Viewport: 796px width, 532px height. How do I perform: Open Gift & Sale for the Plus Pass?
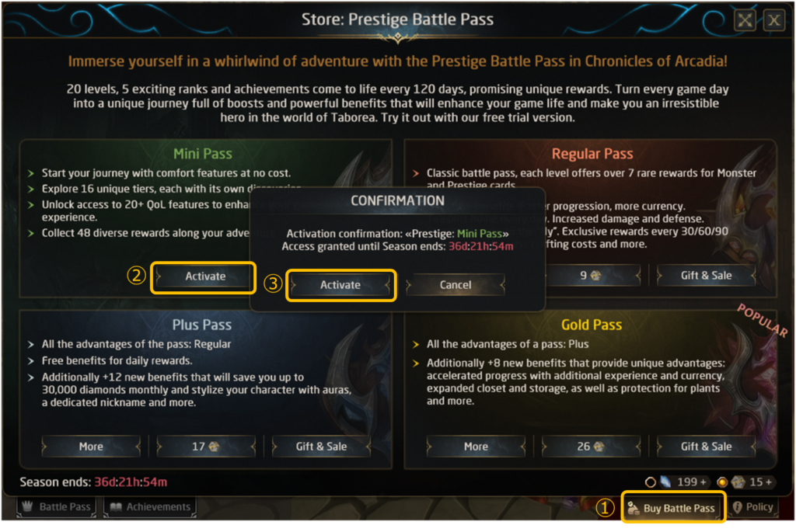coord(321,447)
